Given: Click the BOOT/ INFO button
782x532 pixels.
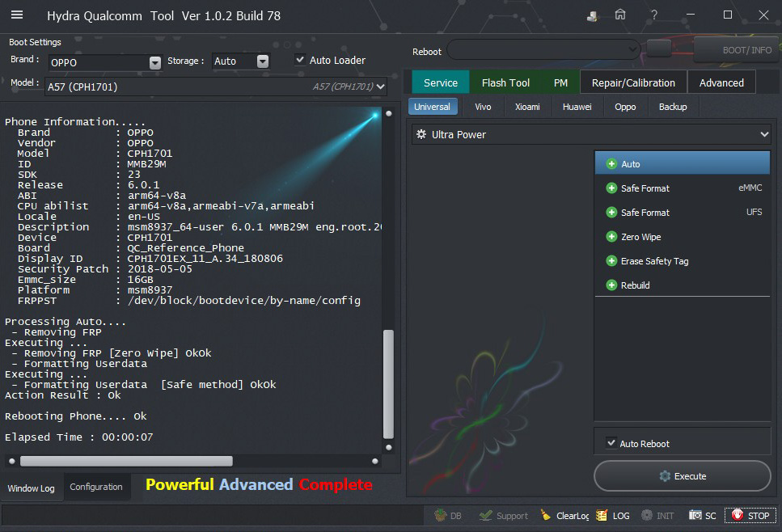Looking at the screenshot, I should point(738,50).
